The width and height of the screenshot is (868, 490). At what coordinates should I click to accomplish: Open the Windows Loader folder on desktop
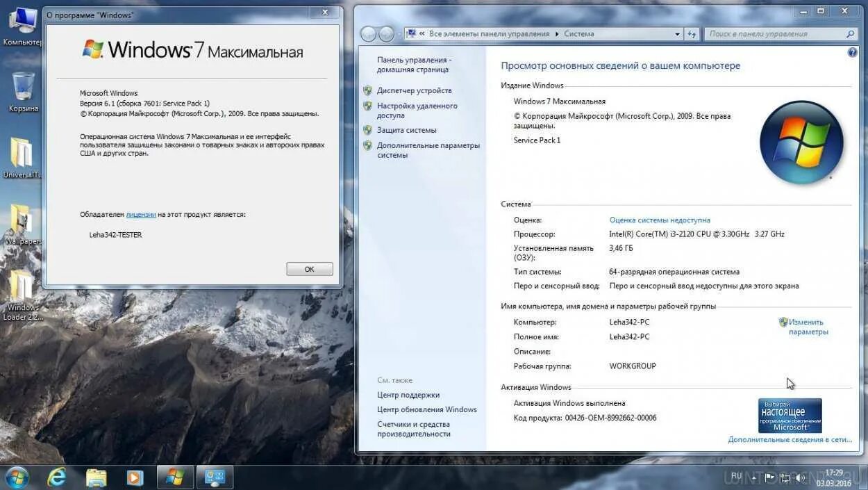coord(22,295)
